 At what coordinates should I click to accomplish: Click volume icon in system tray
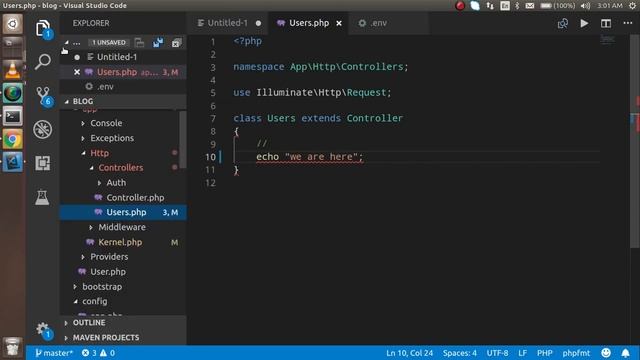click(x=585, y=5)
